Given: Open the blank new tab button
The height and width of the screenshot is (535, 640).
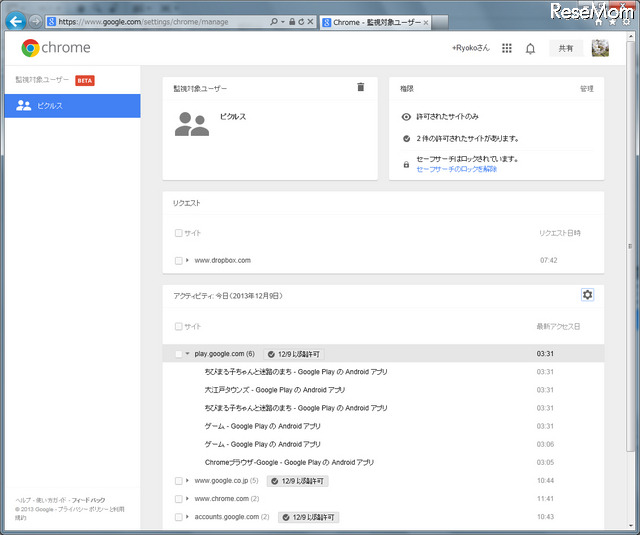Looking at the screenshot, I should point(440,22).
